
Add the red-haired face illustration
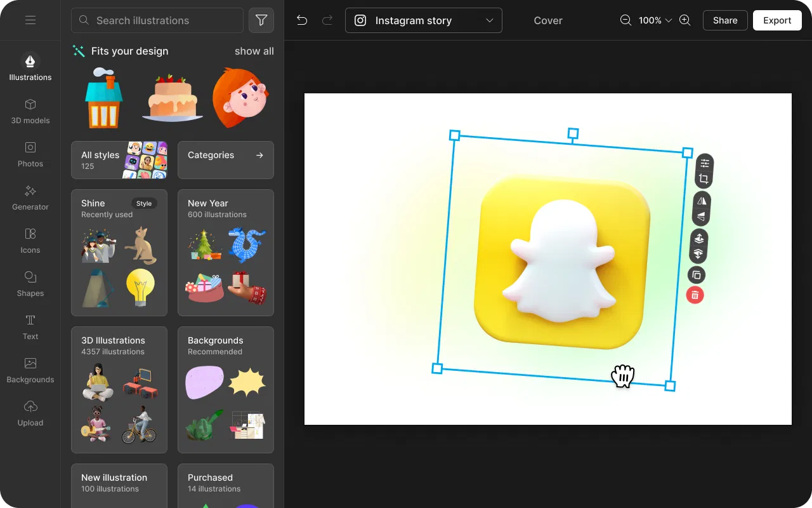[x=240, y=98]
